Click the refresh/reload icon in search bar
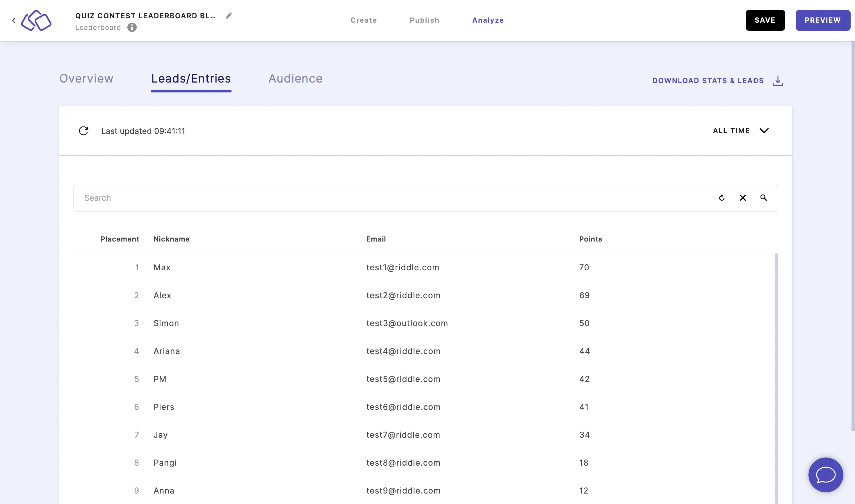Image resolution: width=855 pixels, height=504 pixels. [x=722, y=197]
